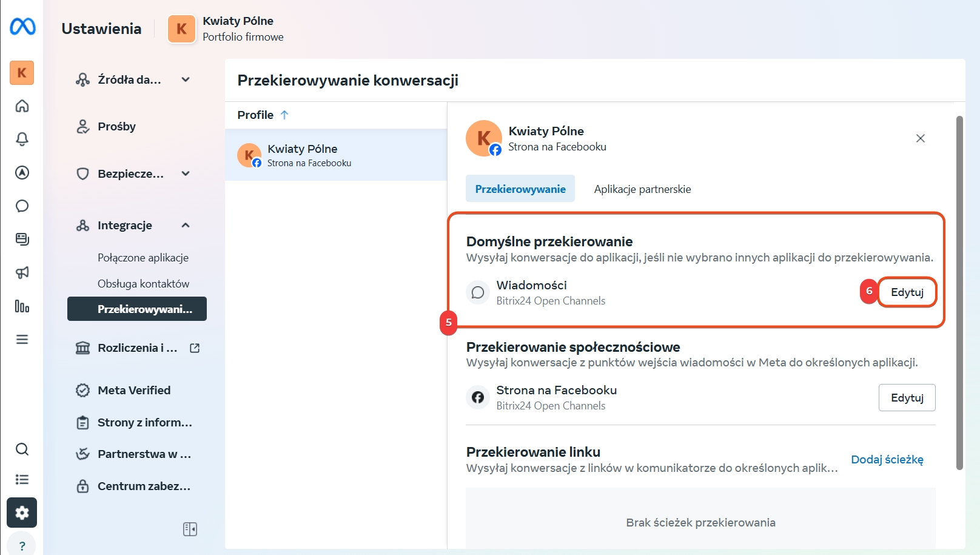Click the external link icon next to Rozliczenia
The height and width of the screenshot is (555, 980).
pyautogui.click(x=195, y=348)
